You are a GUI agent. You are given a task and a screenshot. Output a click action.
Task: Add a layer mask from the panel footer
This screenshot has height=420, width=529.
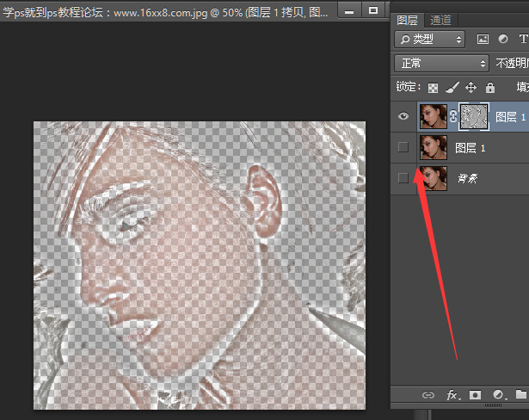[475, 395]
